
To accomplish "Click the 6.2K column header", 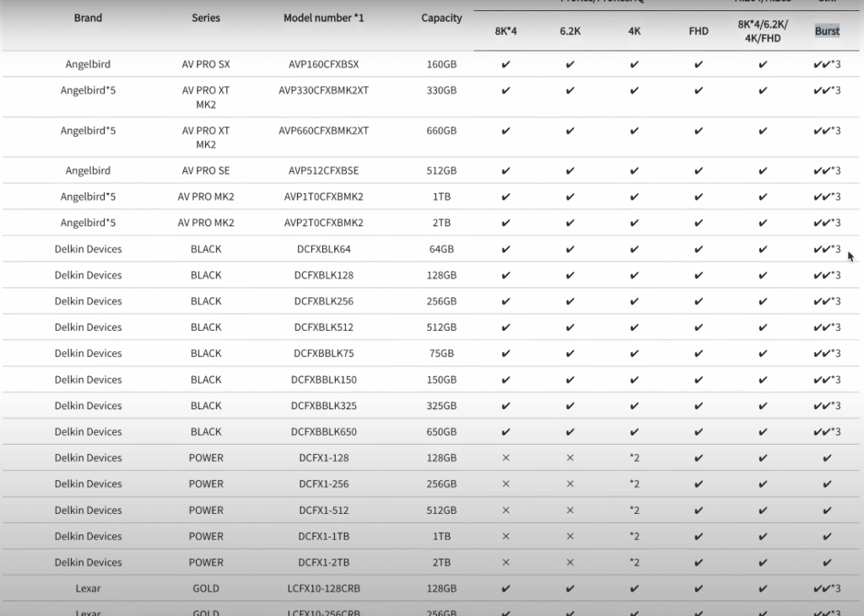I will tap(570, 31).
